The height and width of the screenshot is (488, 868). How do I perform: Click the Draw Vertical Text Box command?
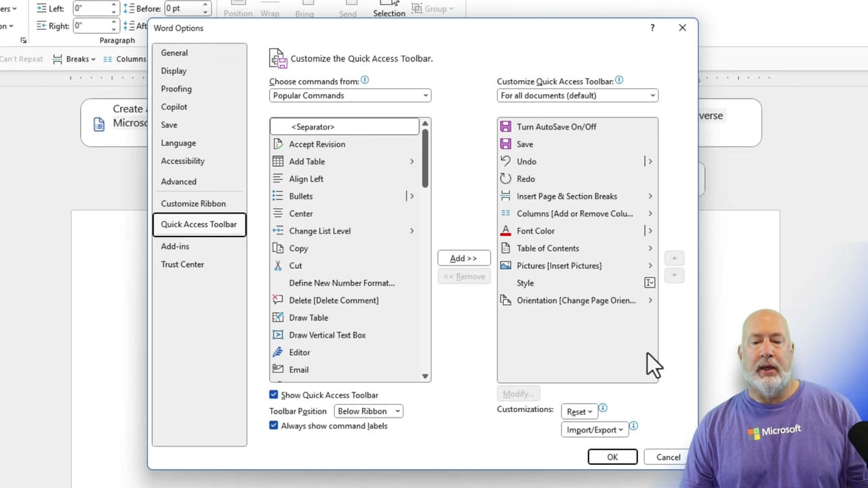(x=328, y=335)
